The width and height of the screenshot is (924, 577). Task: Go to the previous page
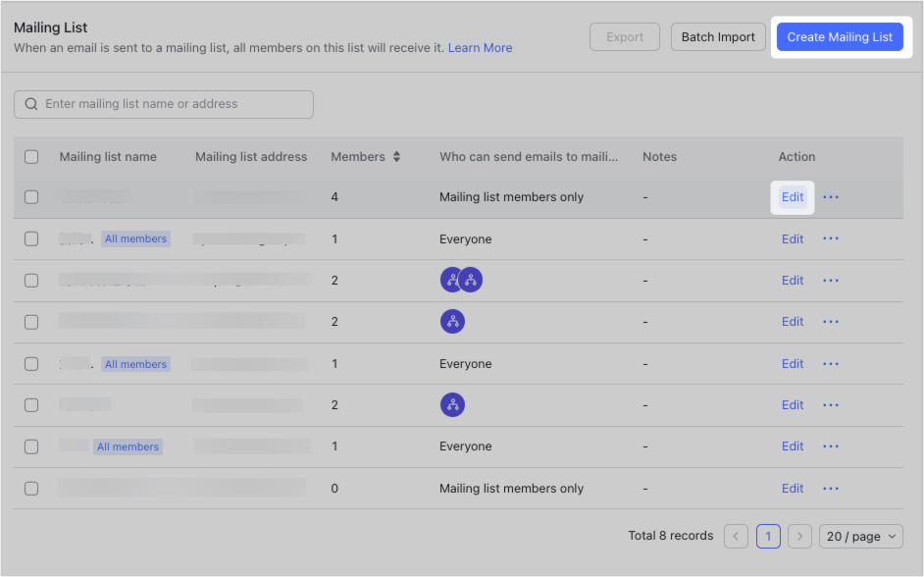[736, 536]
